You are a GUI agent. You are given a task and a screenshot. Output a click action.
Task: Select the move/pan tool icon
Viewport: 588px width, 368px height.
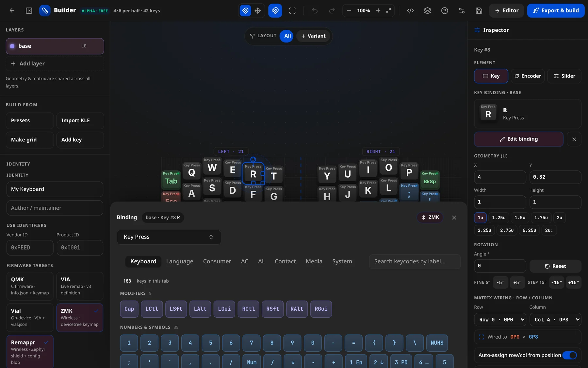258,10
